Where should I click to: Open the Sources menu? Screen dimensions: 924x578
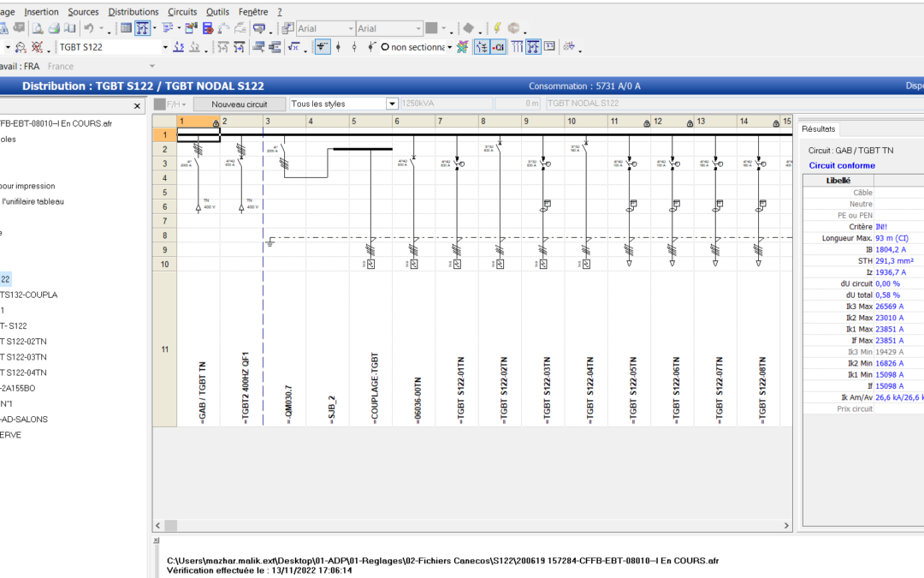(83, 12)
